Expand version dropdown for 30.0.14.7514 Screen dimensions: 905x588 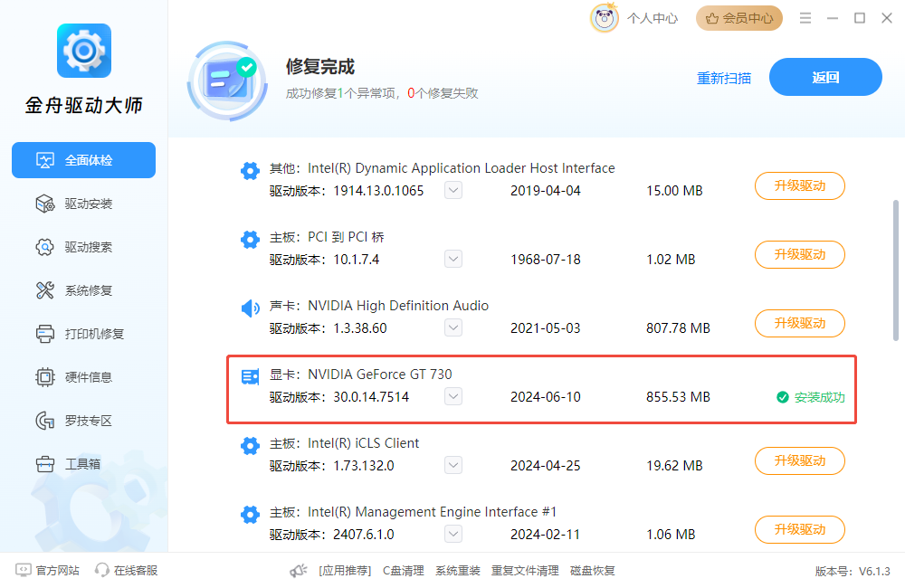(x=453, y=396)
